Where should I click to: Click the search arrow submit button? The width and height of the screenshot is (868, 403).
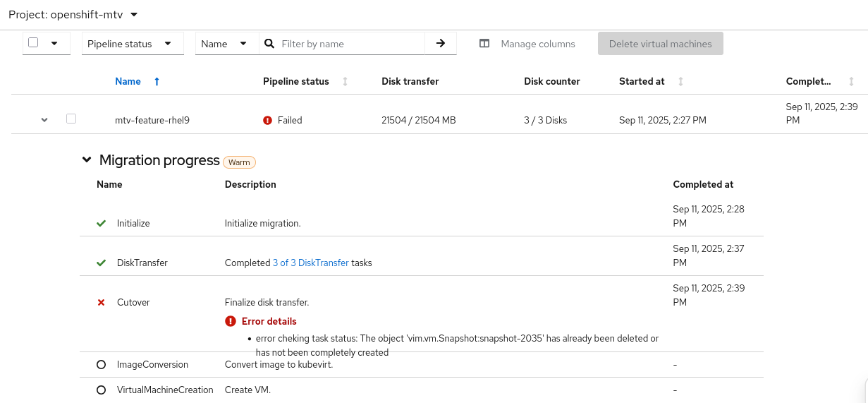pyautogui.click(x=441, y=43)
